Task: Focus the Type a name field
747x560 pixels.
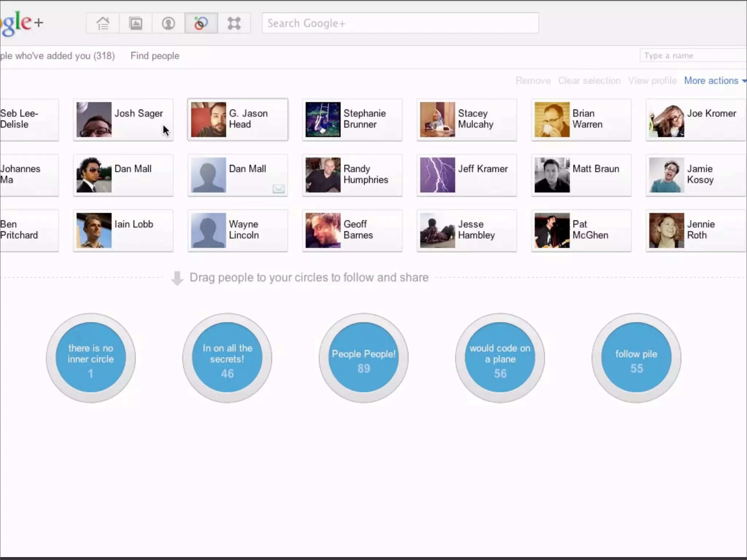Action: (693, 56)
